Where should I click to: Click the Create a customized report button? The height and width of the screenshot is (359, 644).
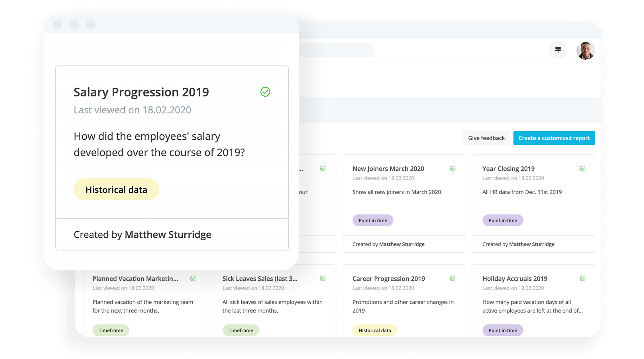554,138
